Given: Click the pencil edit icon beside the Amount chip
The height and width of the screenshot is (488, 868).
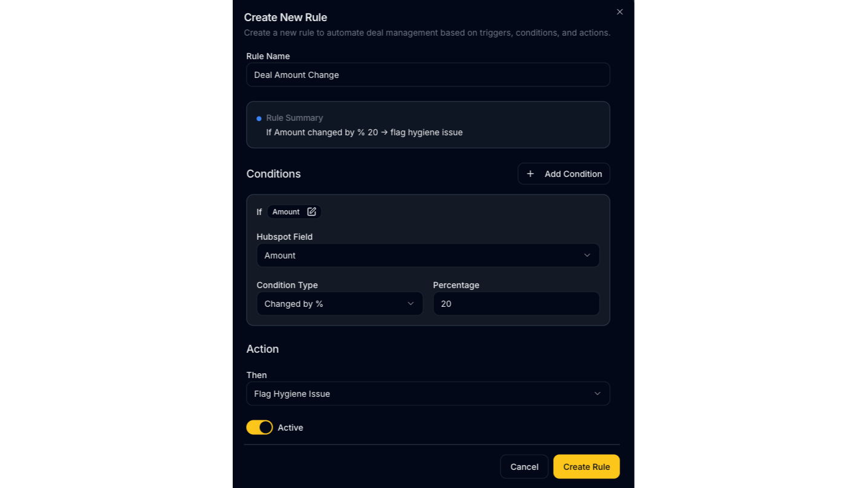Looking at the screenshot, I should coord(311,211).
